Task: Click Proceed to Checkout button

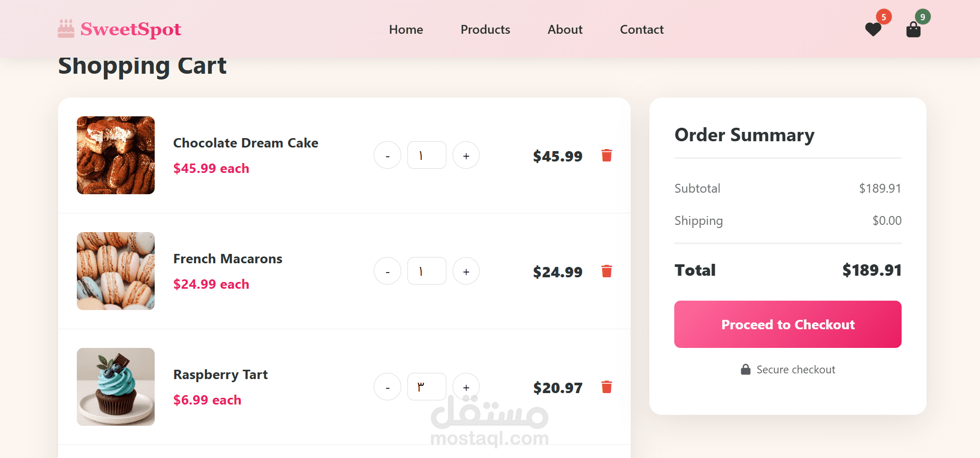Action: tap(787, 325)
